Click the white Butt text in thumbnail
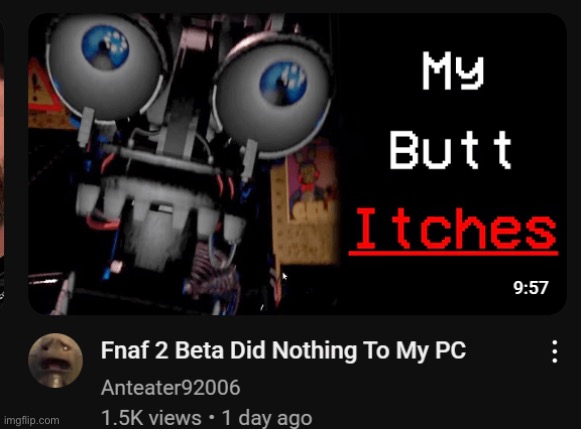 (x=451, y=150)
